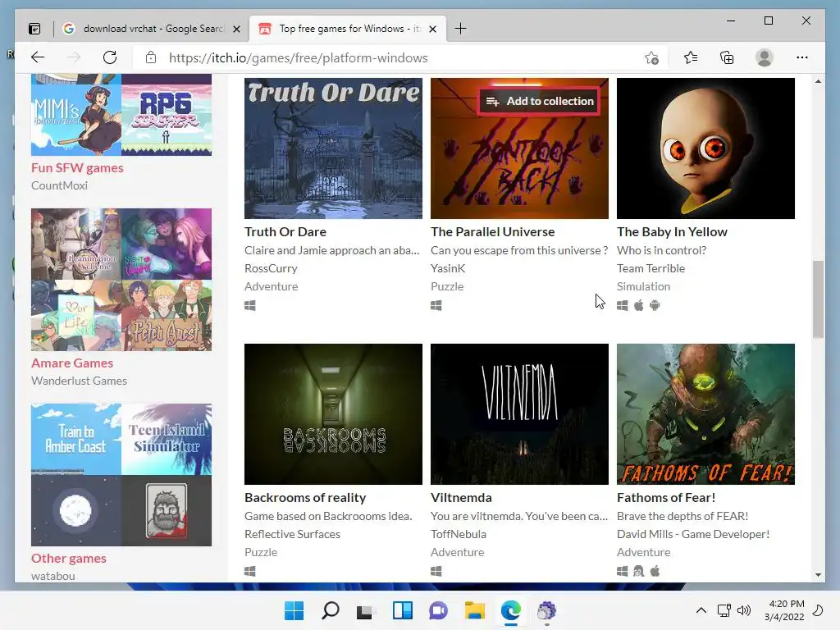Viewport: 840px width, 630px height.
Task: Open The Parallel Universe cover image
Action: [x=519, y=148]
